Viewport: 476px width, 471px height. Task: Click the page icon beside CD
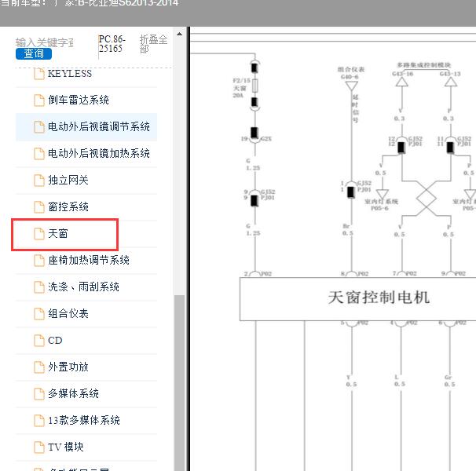click(38, 341)
